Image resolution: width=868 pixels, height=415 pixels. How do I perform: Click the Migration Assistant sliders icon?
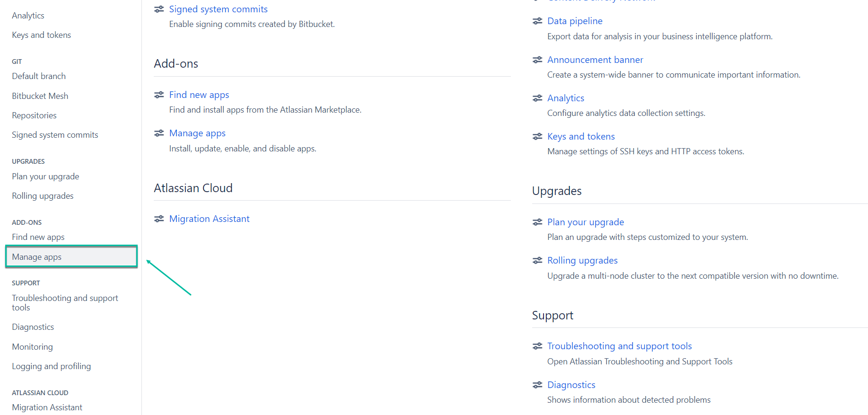[159, 219]
